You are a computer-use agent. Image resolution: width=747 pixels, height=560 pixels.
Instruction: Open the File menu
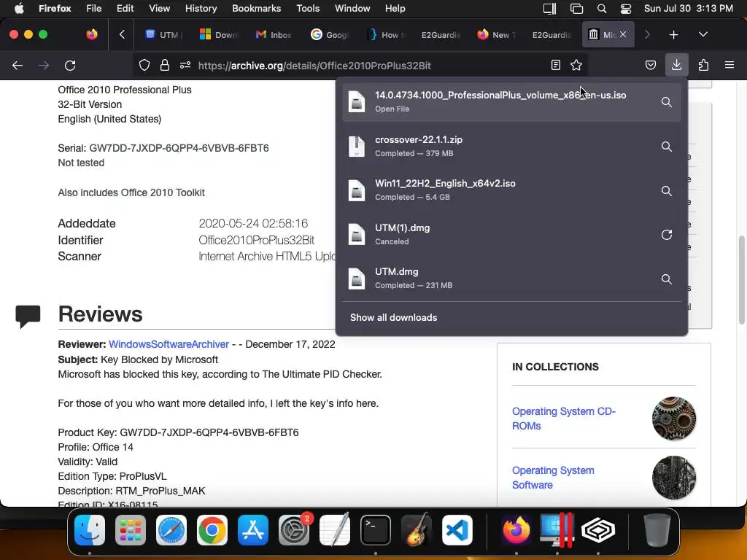click(x=94, y=9)
